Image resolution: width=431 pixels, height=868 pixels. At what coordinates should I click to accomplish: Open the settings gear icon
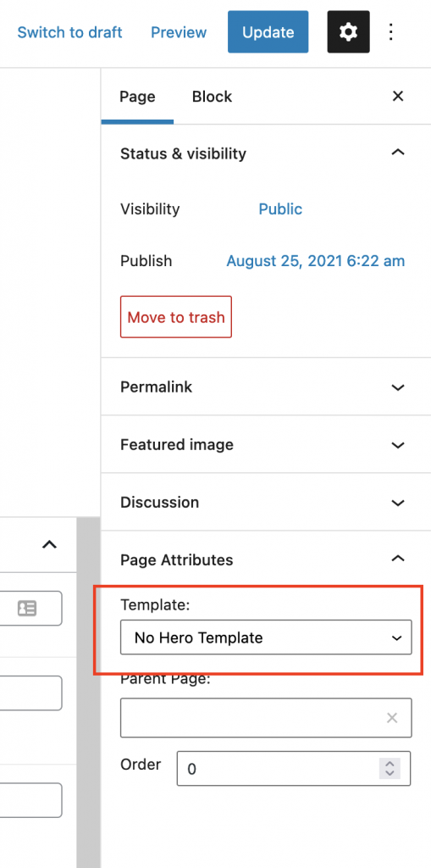point(348,32)
